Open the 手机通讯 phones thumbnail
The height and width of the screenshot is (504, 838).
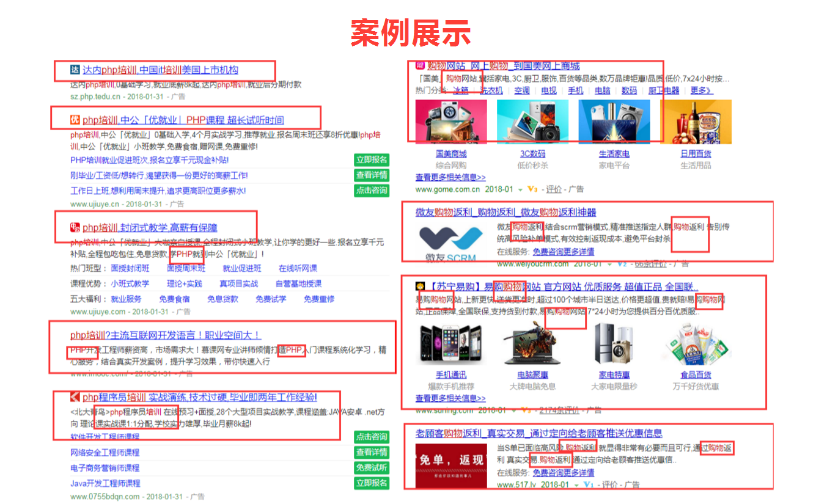tap(451, 344)
